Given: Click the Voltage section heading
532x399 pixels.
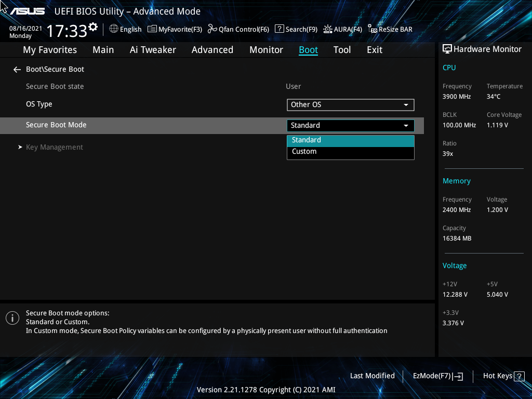Looking at the screenshot, I should point(455,265).
